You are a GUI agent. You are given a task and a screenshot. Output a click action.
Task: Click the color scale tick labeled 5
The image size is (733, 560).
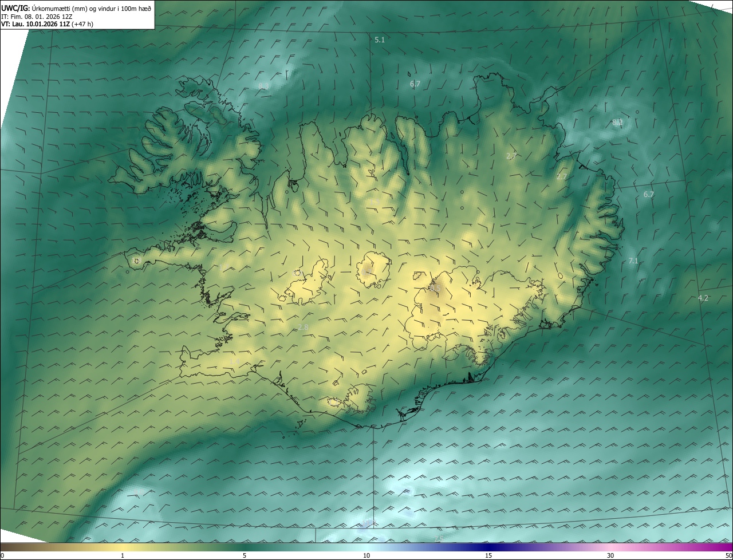pyautogui.click(x=245, y=555)
